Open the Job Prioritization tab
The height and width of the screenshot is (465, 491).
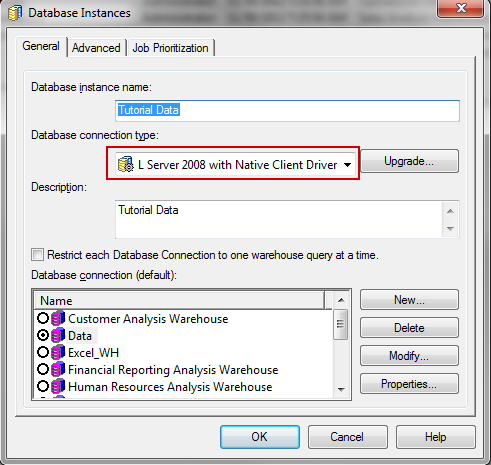(x=170, y=48)
